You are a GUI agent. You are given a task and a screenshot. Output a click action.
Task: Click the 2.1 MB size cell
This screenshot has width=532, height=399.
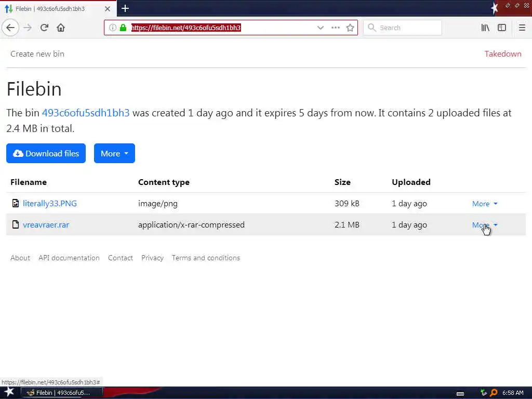(x=347, y=225)
